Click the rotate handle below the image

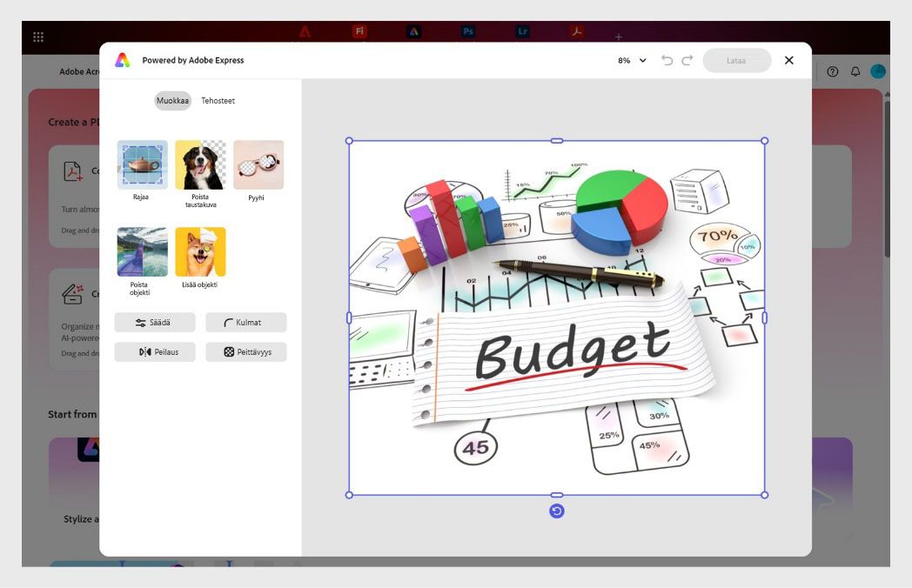556,511
